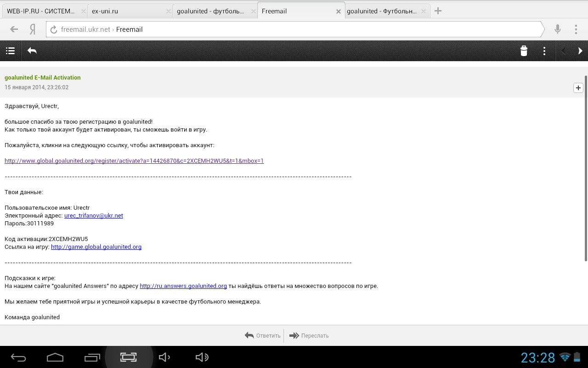Image resolution: width=588 pixels, height=368 pixels.
Task: Click the reply arrow icon in mail toolbar
Action: (x=32, y=51)
